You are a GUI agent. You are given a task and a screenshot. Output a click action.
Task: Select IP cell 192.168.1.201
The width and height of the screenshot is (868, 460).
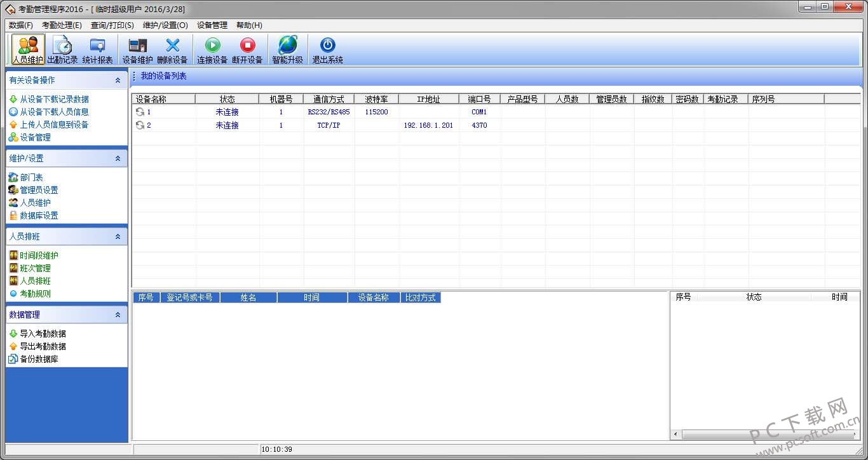(428, 125)
